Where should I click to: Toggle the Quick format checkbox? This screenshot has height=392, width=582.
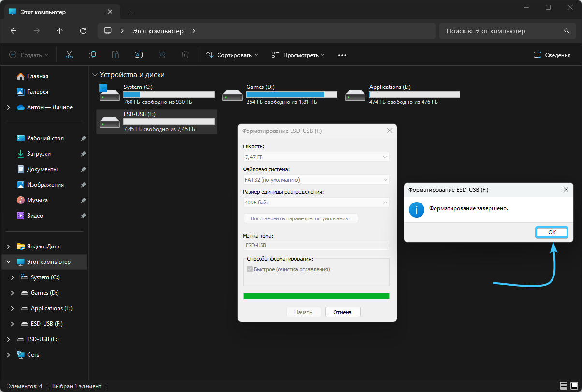point(250,269)
